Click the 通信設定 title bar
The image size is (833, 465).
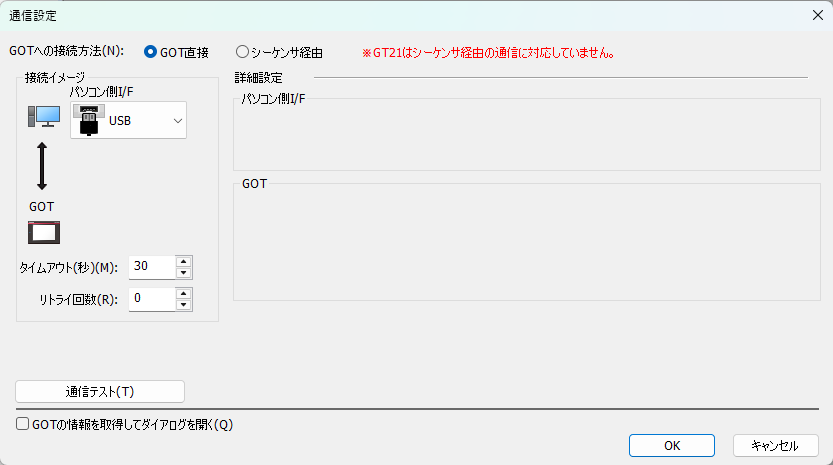click(x=400, y=15)
